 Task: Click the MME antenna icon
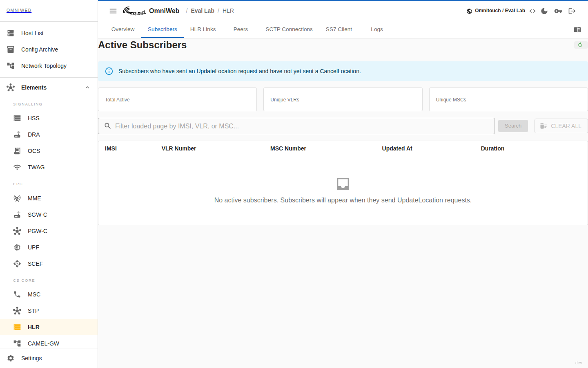coord(17,198)
